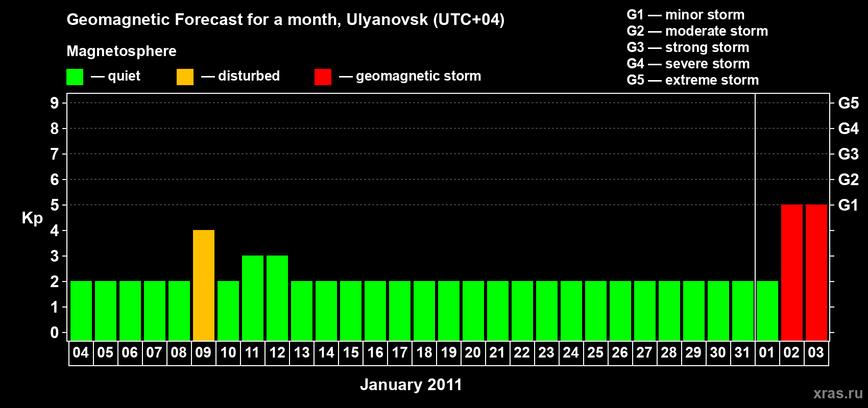Click the 'G2 — moderate storm' legend line
868x408 pixels.
[697, 31]
